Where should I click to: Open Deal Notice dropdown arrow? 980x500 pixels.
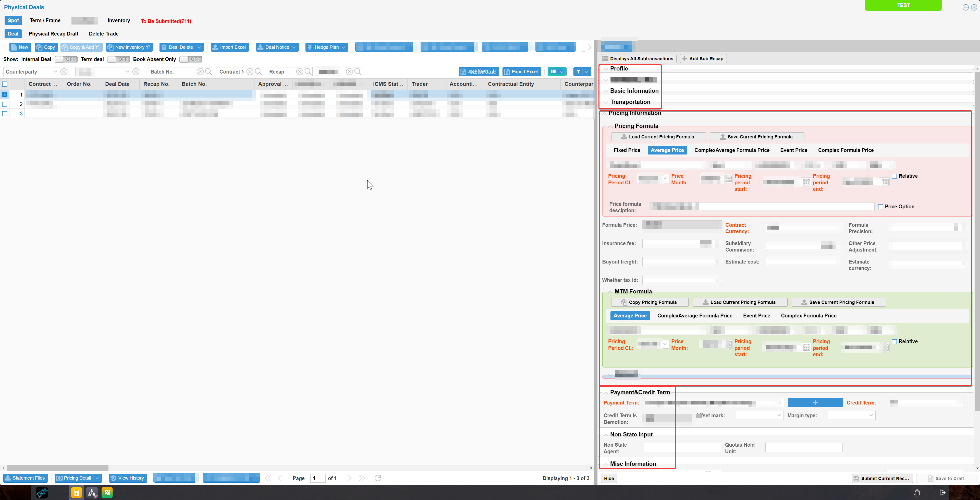click(x=294, y=47)
